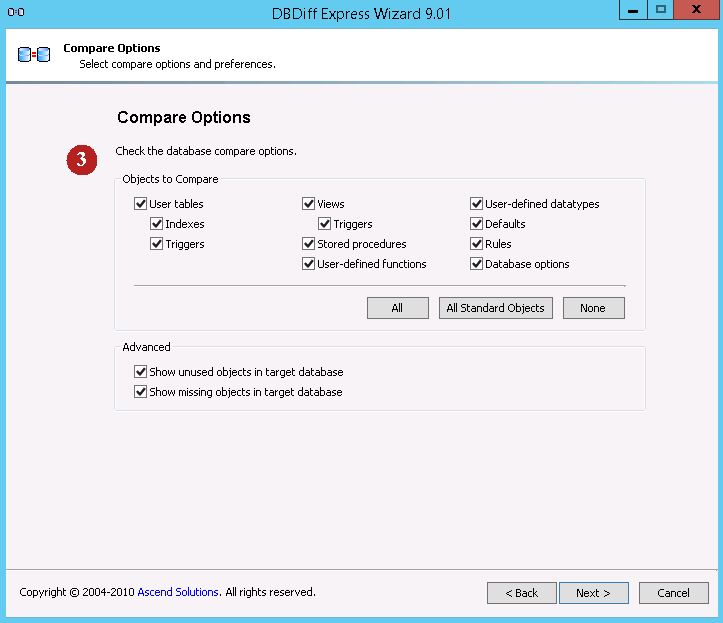Toggle Show missing objects in target database

[141, 392]
